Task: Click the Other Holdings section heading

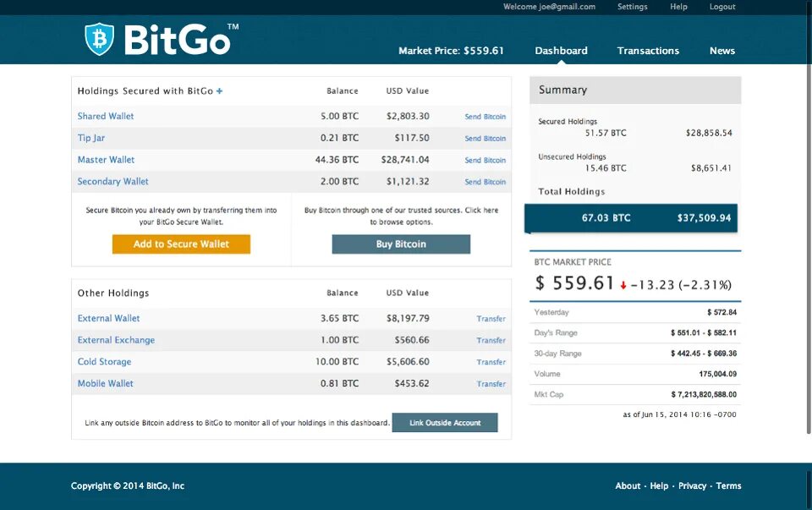Action: [x=113, y=293]
